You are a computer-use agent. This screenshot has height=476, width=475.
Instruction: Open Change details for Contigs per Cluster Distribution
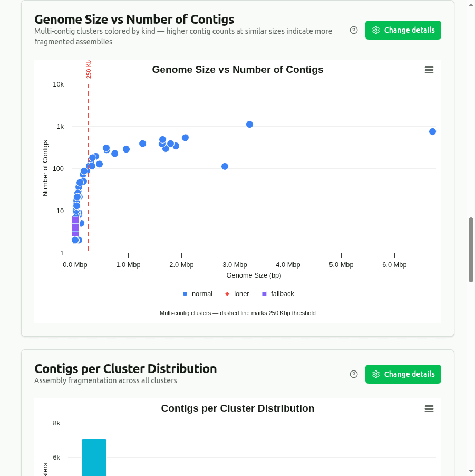tap(403, 374)
